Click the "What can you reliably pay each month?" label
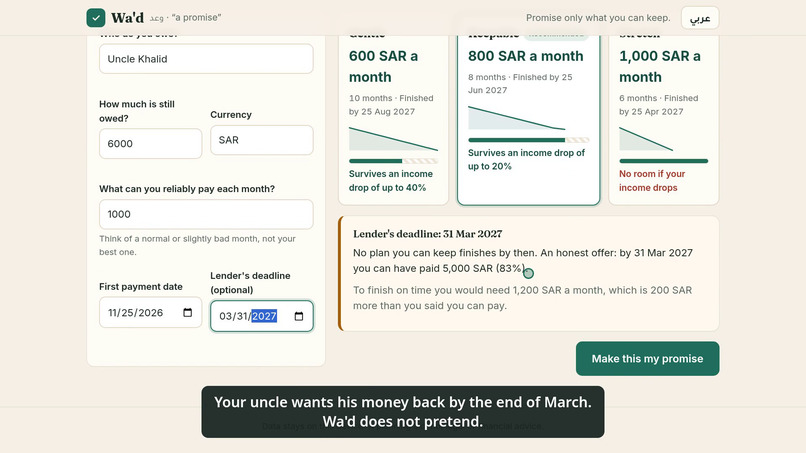806x453 pixels. (187, 189)
